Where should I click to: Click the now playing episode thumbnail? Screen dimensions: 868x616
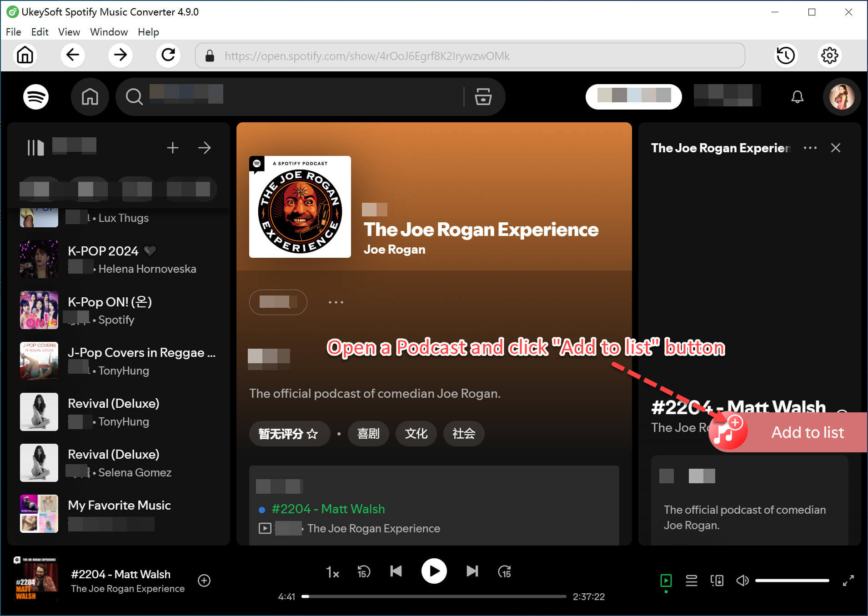[35, 578]
